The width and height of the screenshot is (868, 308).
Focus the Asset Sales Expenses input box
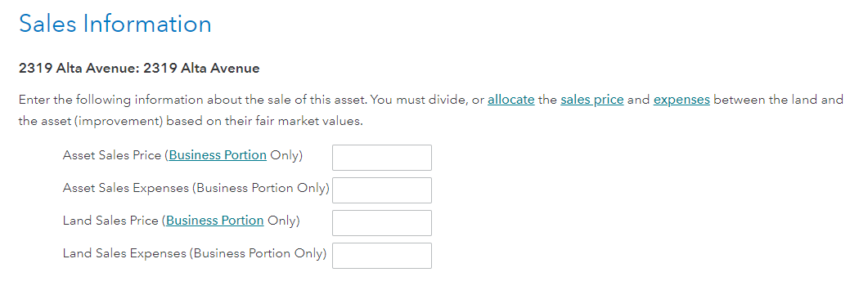click(x=382, y=190)
